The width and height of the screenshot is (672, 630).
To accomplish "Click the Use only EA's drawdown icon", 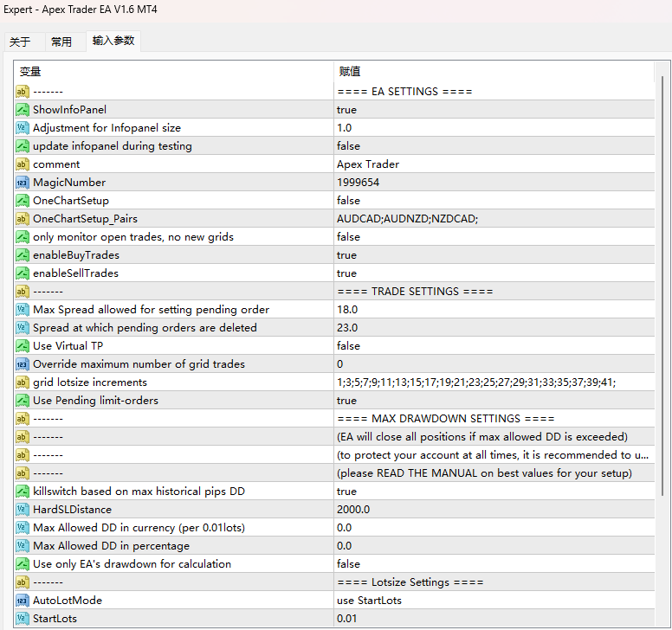I will tap(23, 564).
